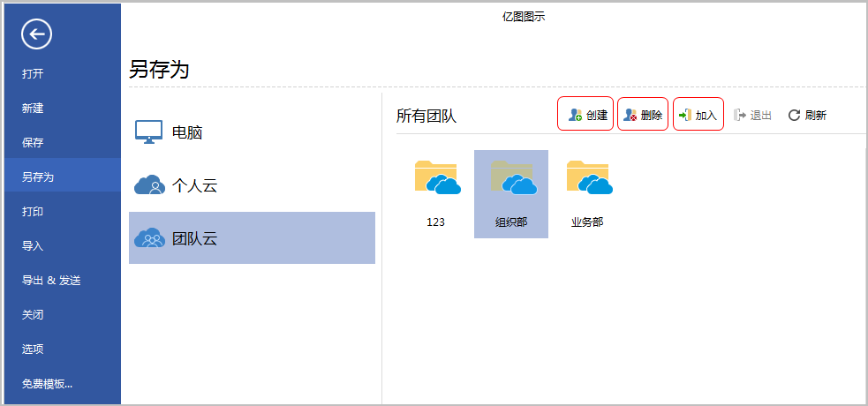Click the 退出 team button
868x406 pixels.
pyautogui.click(x=753, y=115)
